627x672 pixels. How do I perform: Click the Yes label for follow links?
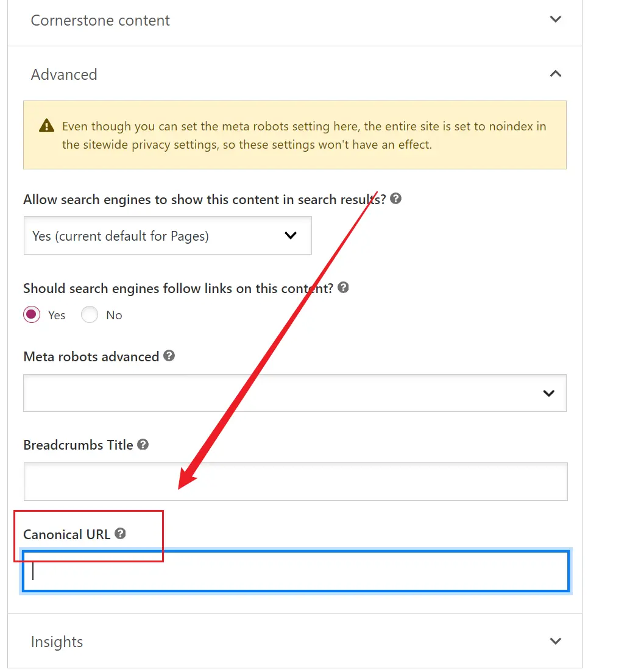pyautogui.click(x=57, y=315)
